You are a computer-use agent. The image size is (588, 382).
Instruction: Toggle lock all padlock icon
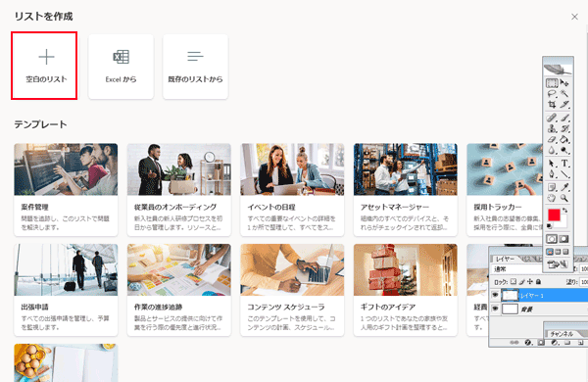[x=538, y=281]
